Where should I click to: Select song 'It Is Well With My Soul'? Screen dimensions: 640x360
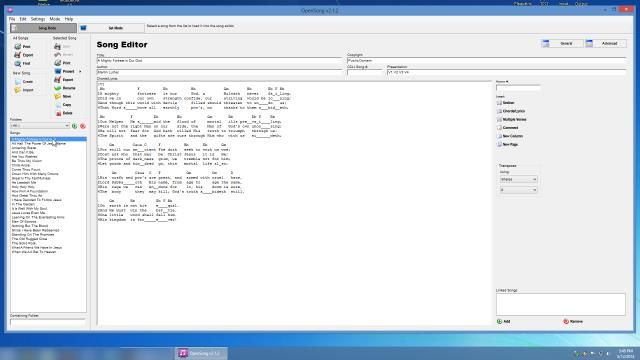29,209
